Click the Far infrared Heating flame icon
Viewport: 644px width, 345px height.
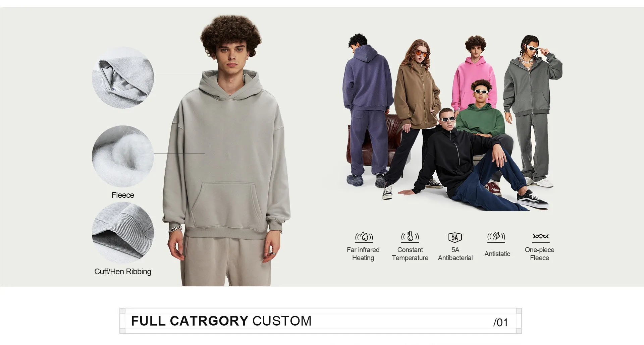[364, 237]
